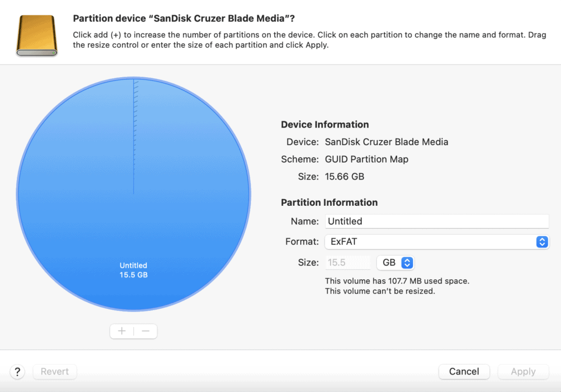
Task: Open the ExFAT format selector
Action: pyautogui.click(x=437, y=241)
